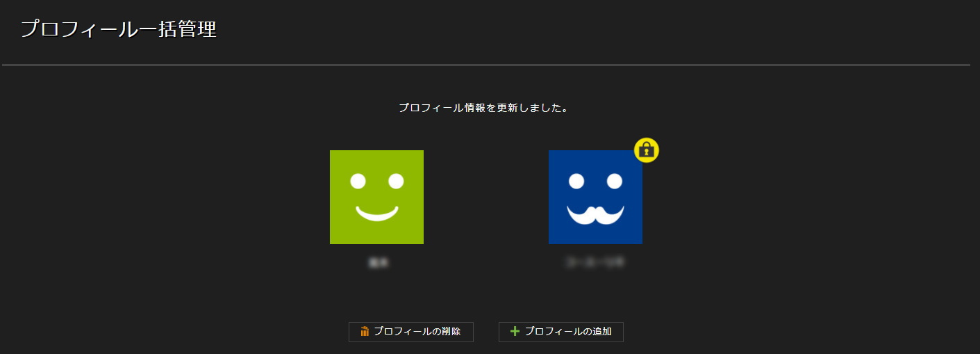Click the left eye of green smiley
Viewport: 980px width, 354px height.
point(358,182)
